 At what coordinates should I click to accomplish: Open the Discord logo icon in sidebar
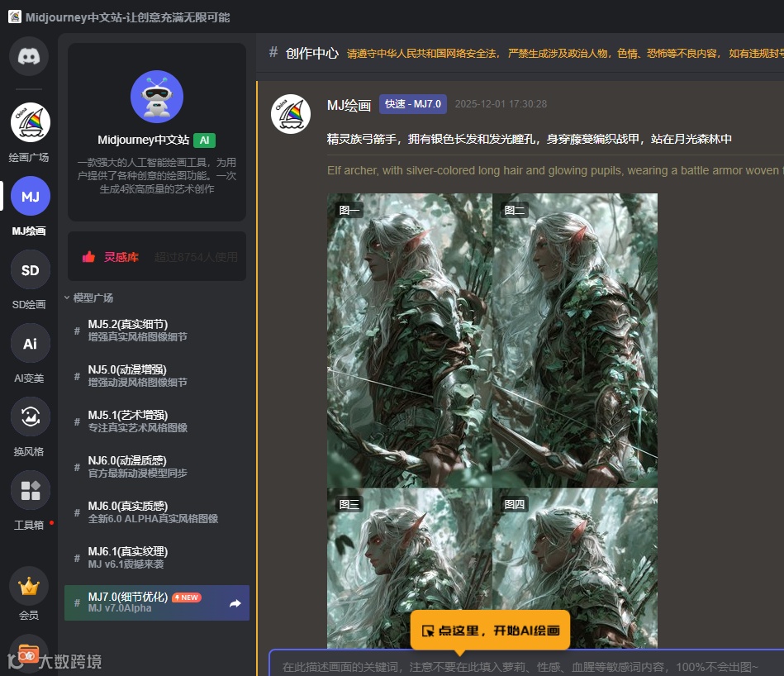29,56
